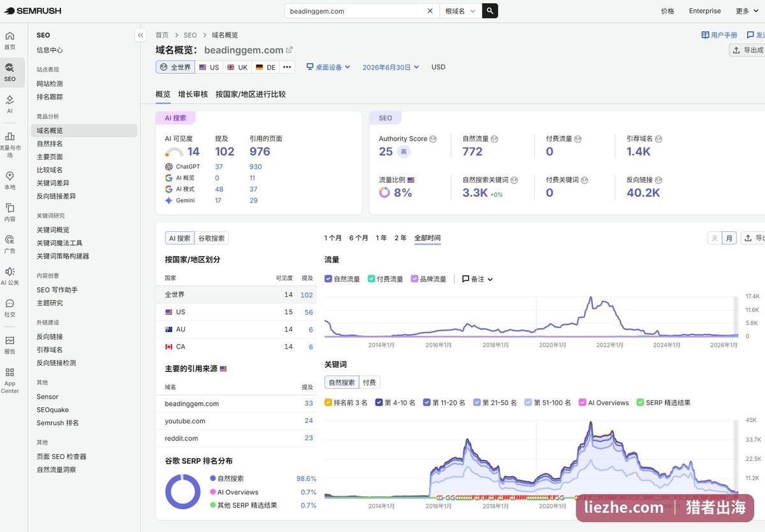The image size is (765, 532).
Task: Open the 更多 dropdown in top bar
Action: click(x=747, y=11)
